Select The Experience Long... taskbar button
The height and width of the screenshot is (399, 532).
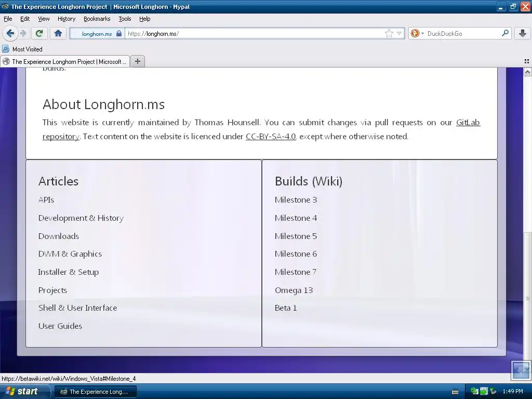tap(96, 392)
